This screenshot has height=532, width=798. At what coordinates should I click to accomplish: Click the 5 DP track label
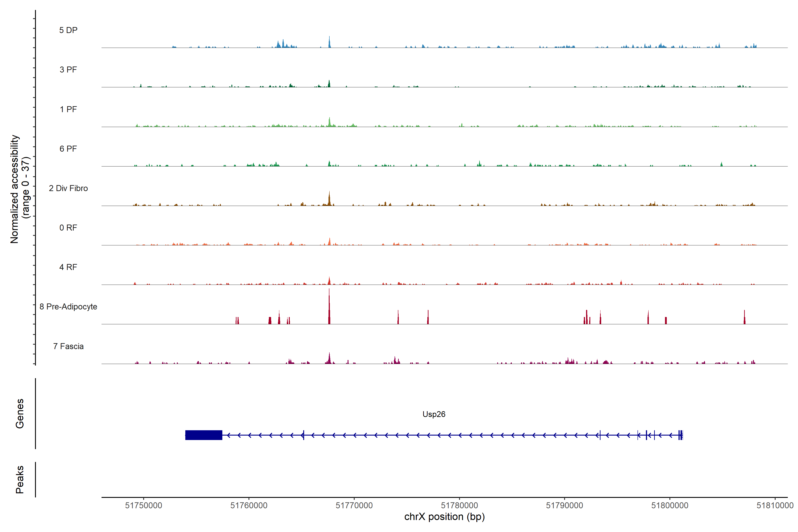coord(68,30)
